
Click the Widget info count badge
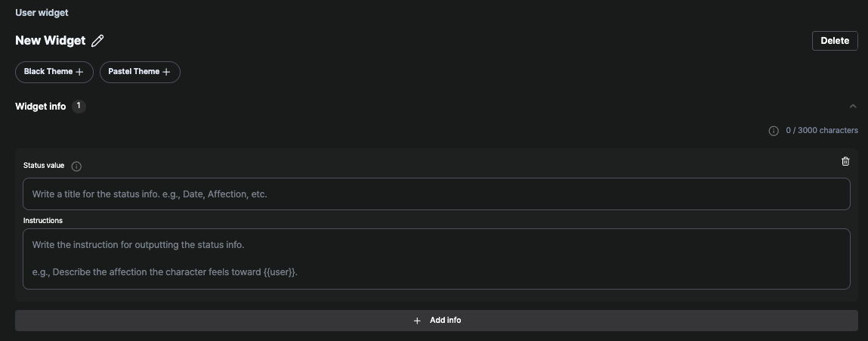79,106
